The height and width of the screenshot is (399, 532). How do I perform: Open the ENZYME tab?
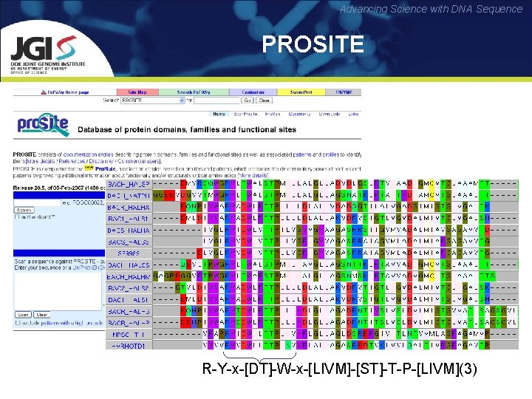pos(344,92)
